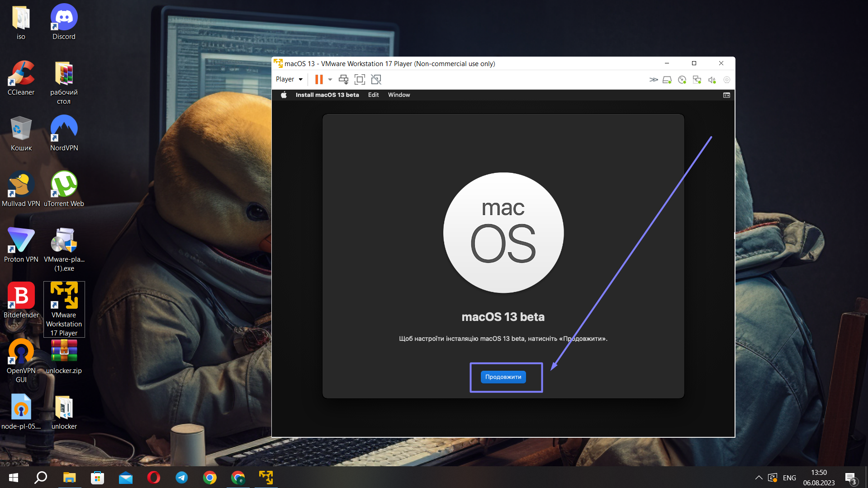The image size is (868, 488).
Task: Open the Apple menu in macOS
Action: coord(284,95)
